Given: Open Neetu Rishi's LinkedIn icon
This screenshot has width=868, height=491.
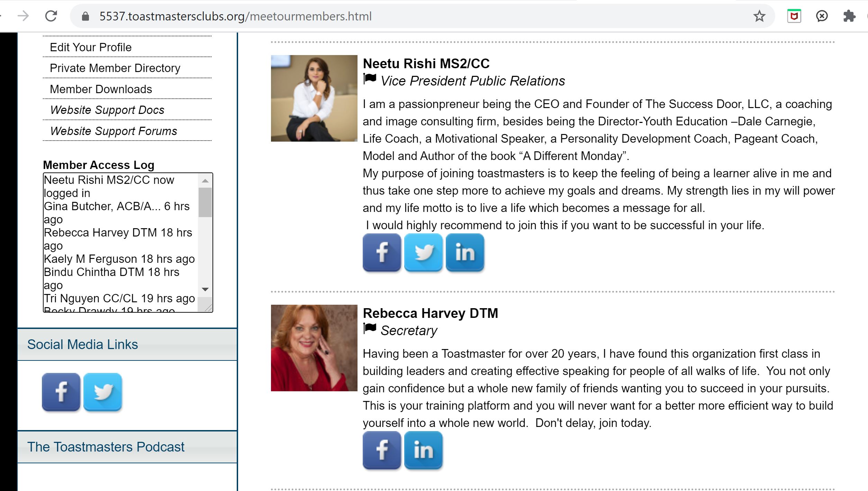Looking at the screenshot, I should point(465,252).
